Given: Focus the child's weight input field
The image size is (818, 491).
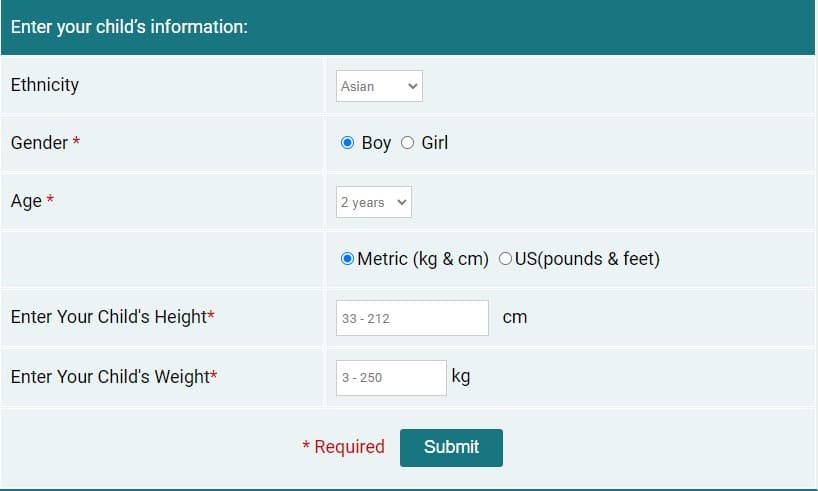Looking at the screenshot, I should coord(391,378).
